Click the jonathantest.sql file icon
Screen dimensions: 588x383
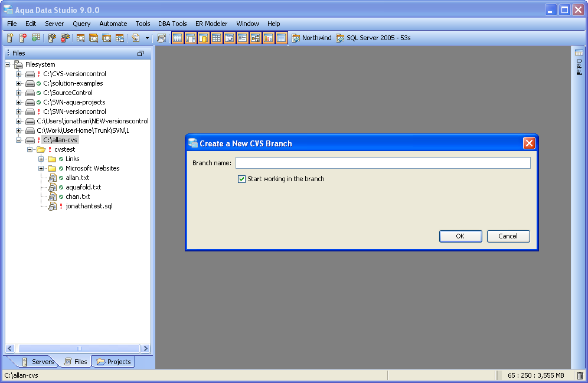pos(52,206)
